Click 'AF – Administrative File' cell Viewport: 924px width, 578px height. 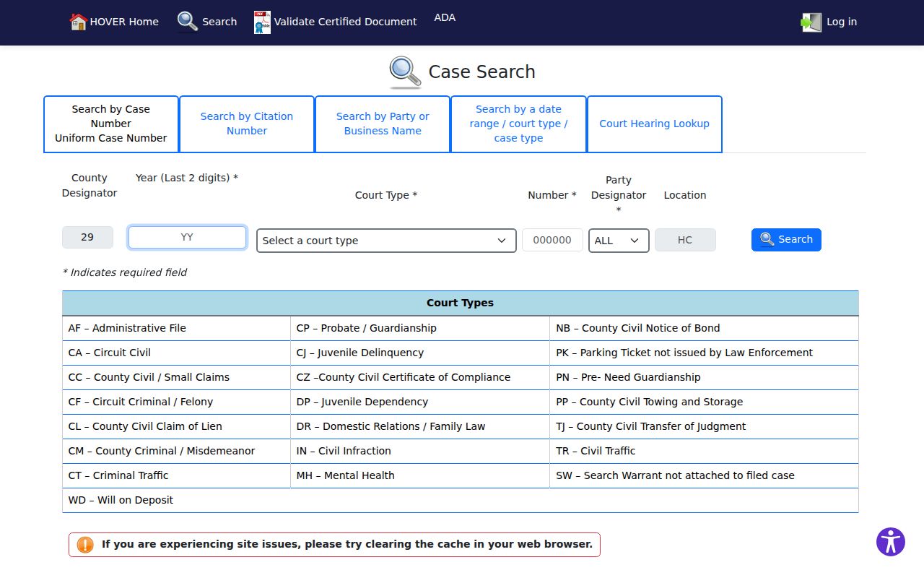click(176, 328)
